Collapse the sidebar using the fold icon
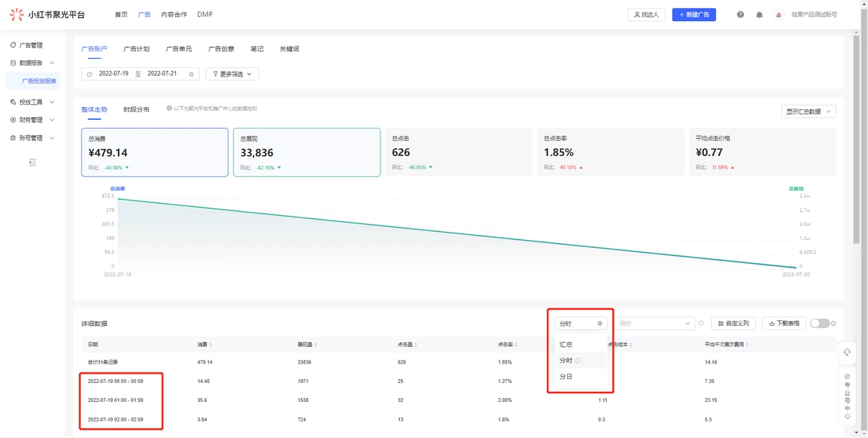 click(x=33, y=163)
